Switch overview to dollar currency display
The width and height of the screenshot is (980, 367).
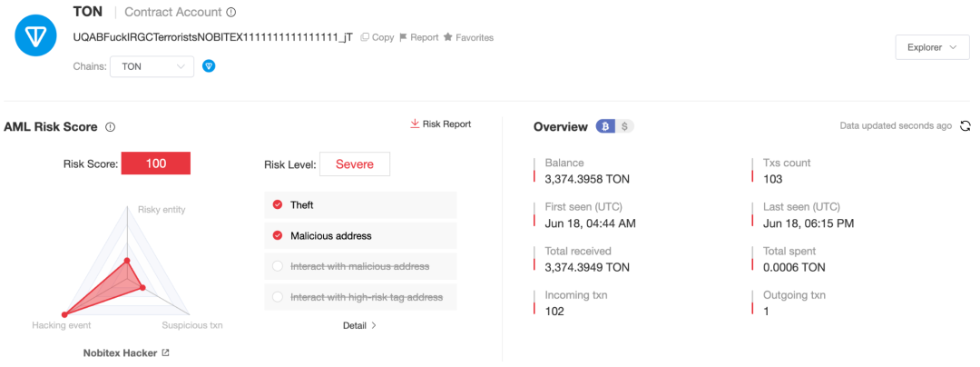(624, 126)
